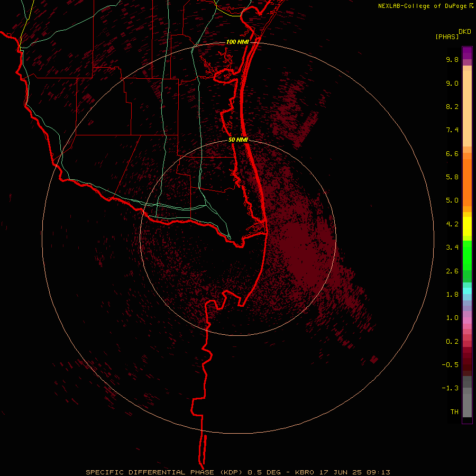This screenshot has height=476, width=476.
Task: Click the pink band beside 1.0 on color bar
Action: (x=467, y=321)
